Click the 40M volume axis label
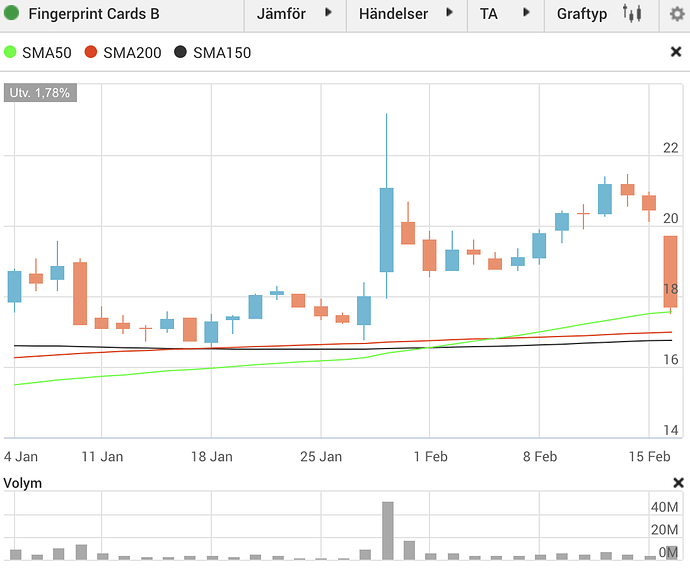Screen dimensions: 690x571 (664, 507)
